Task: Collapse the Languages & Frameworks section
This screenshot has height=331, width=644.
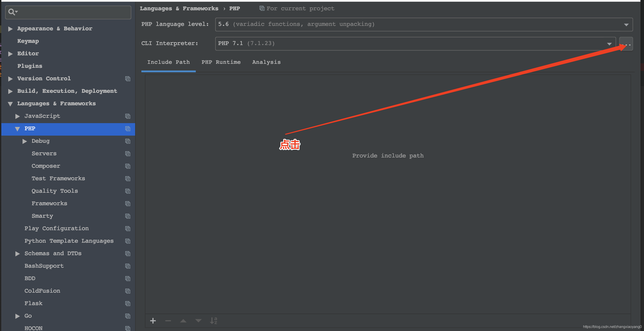Action: point(10,104)
